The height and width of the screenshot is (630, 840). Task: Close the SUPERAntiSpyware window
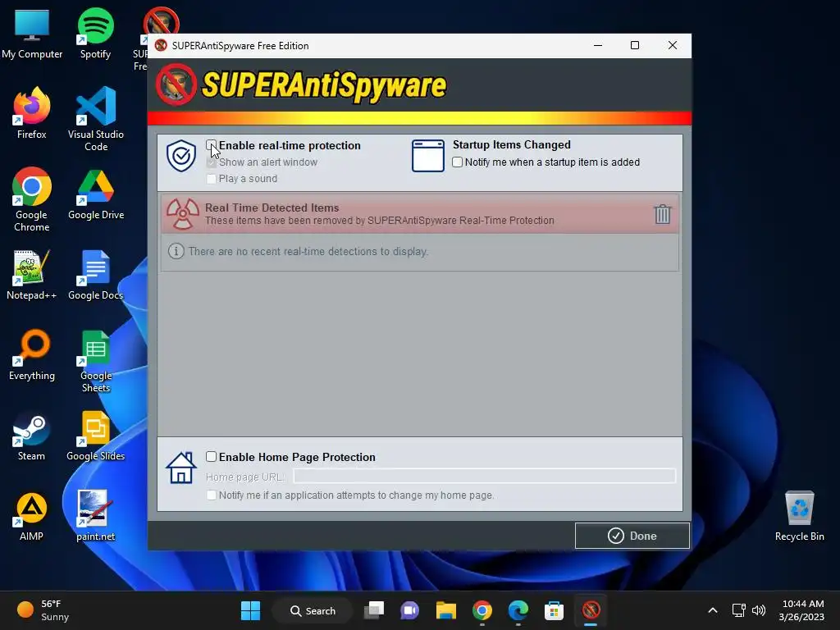pyautogui.click(x=673, y=46)
